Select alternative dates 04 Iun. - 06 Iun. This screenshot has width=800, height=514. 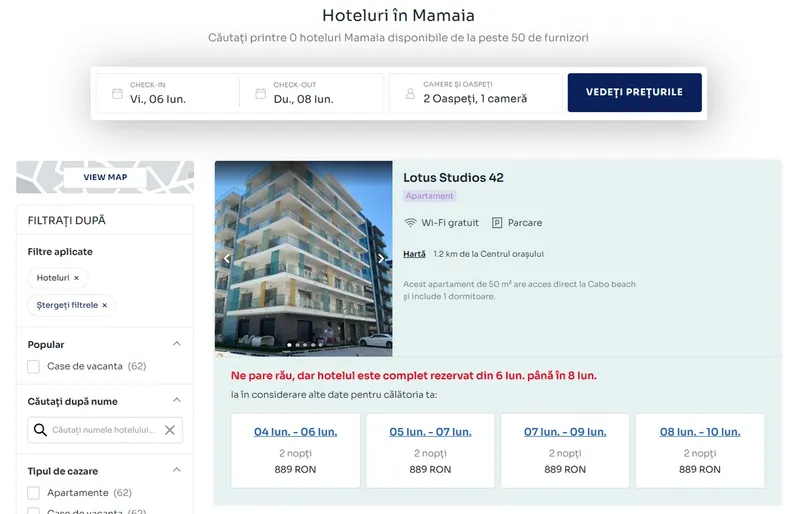[x=295, y=432]
